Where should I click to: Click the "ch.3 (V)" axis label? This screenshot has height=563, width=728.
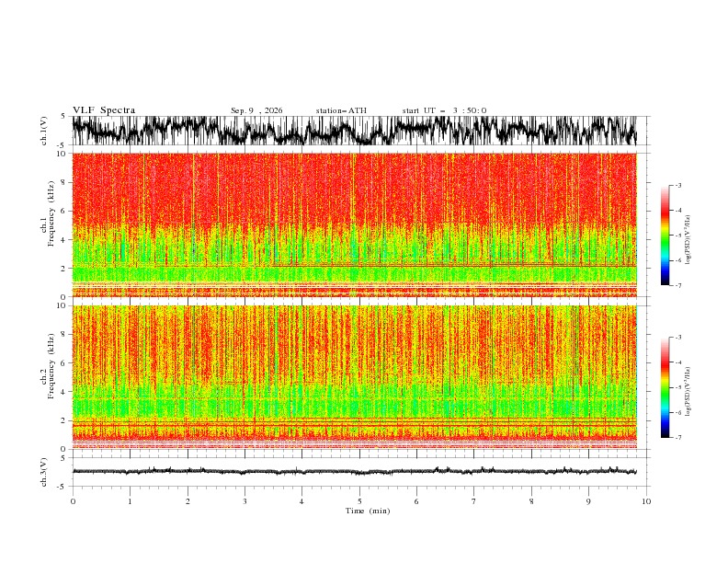(44, 472)
